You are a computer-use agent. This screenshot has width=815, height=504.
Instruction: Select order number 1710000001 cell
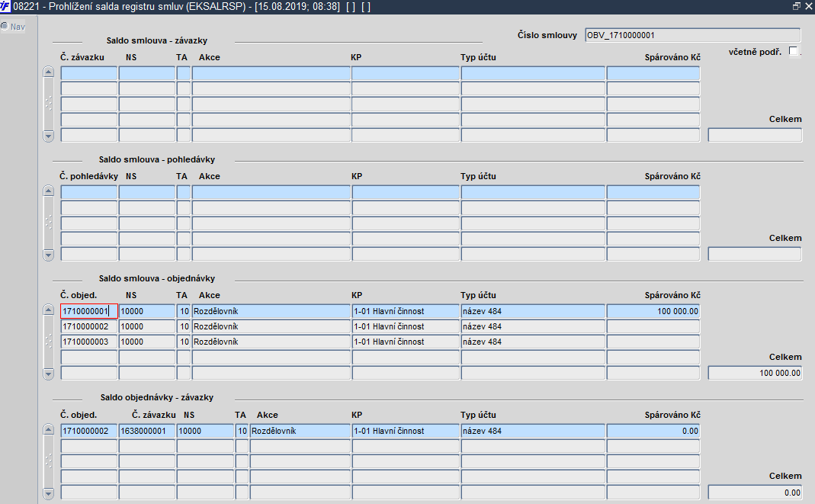[89, 311]
